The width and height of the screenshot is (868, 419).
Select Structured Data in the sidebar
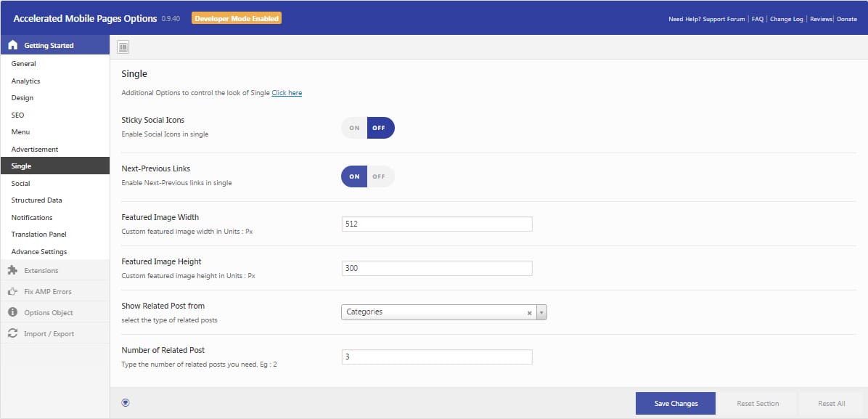tap(37, 200)
